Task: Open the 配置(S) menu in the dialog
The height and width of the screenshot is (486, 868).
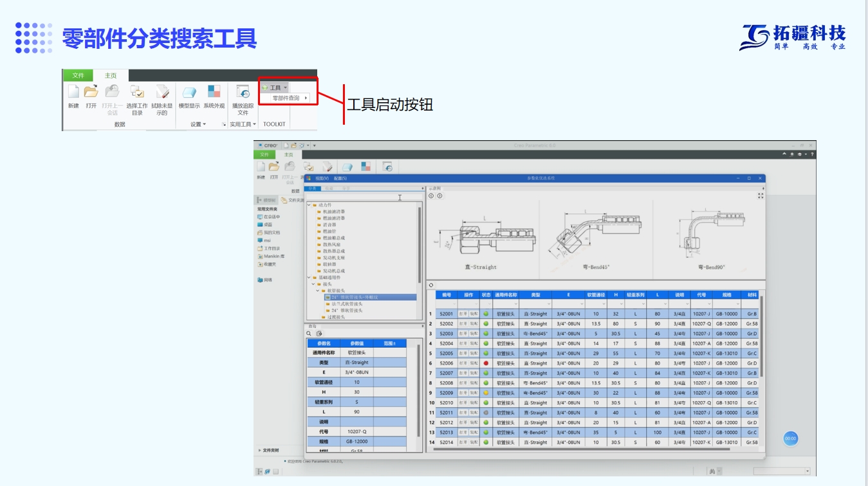Action: (340, 178)
